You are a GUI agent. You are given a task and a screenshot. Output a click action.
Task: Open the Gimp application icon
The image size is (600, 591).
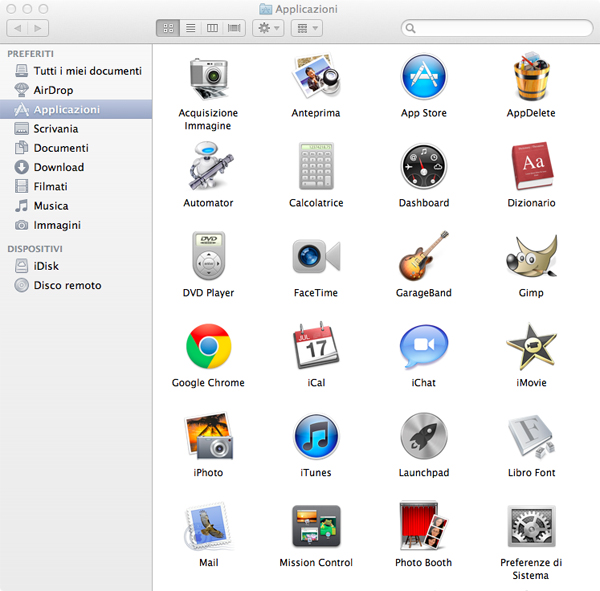pyautogui.click(x=531, y=257)
